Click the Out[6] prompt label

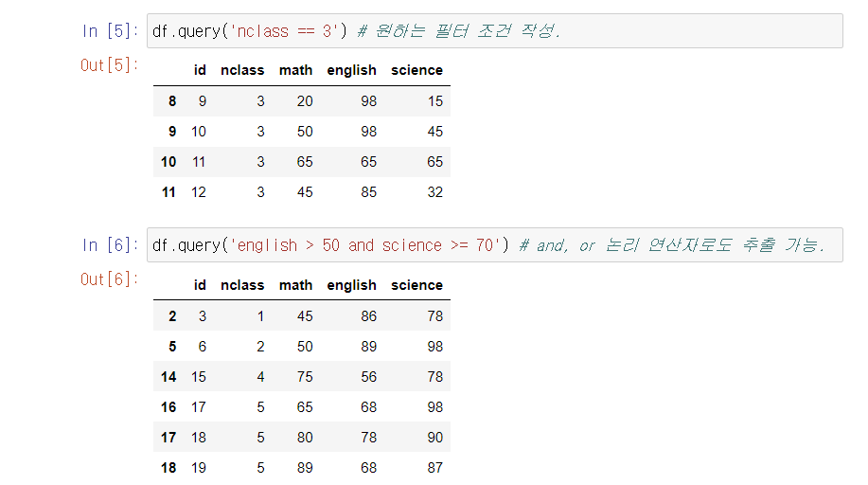pyautogui.click(x=109, y=279)
